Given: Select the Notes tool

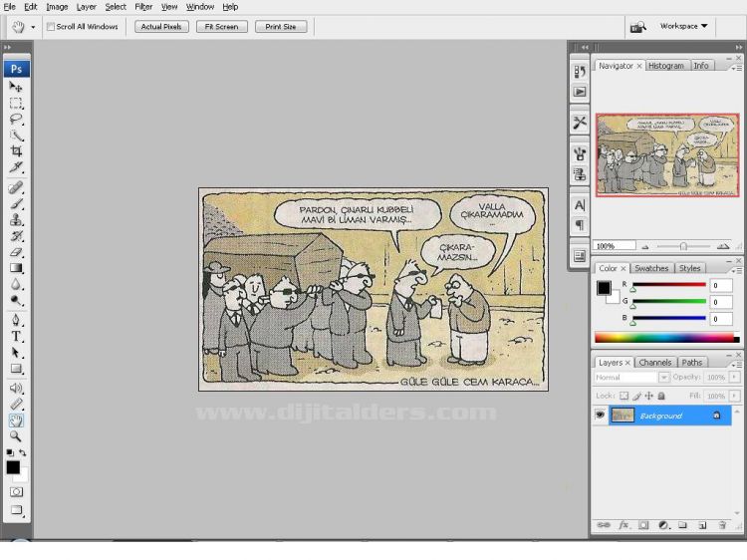Looking at the screenshot, I should 16,389.
